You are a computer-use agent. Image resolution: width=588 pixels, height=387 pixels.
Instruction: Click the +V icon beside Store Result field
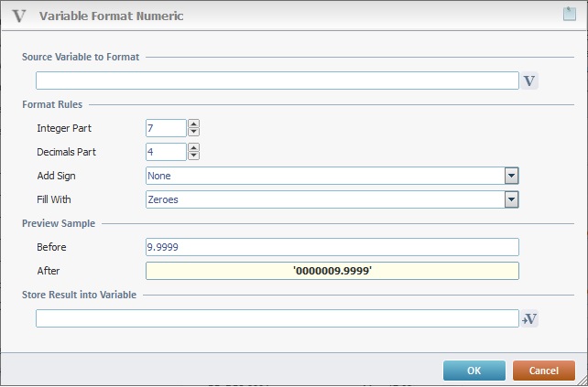(529, 318)
